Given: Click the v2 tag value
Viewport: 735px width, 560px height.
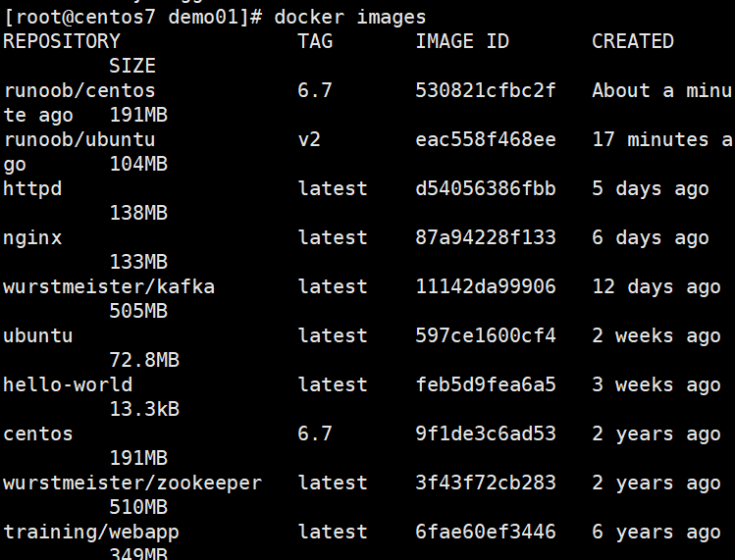Looking at the screenshot, I should 309,139.
